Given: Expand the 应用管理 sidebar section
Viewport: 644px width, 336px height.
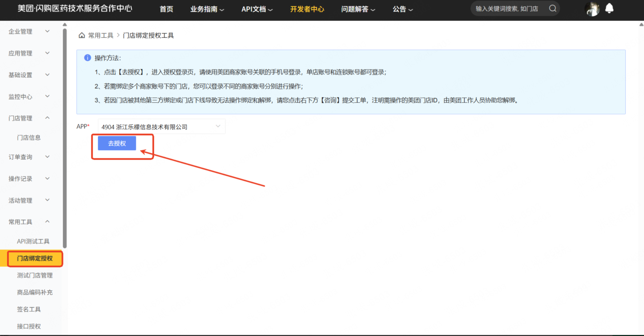Looking at the screenshot, I should (x=29, y=53).
